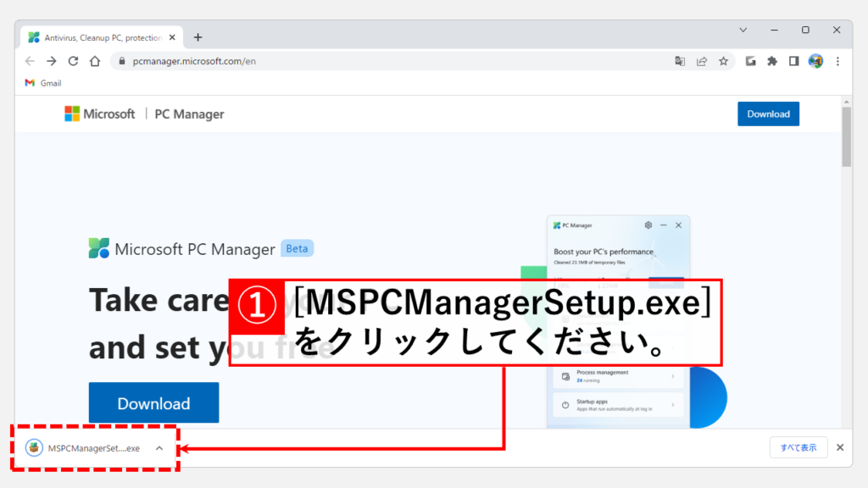Click PC Manager header title

189,114
